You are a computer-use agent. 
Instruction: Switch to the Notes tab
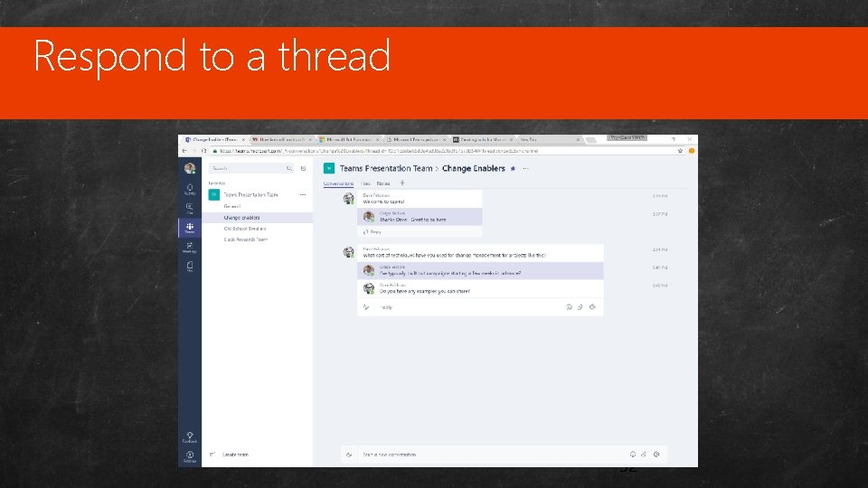coord(383,183)
